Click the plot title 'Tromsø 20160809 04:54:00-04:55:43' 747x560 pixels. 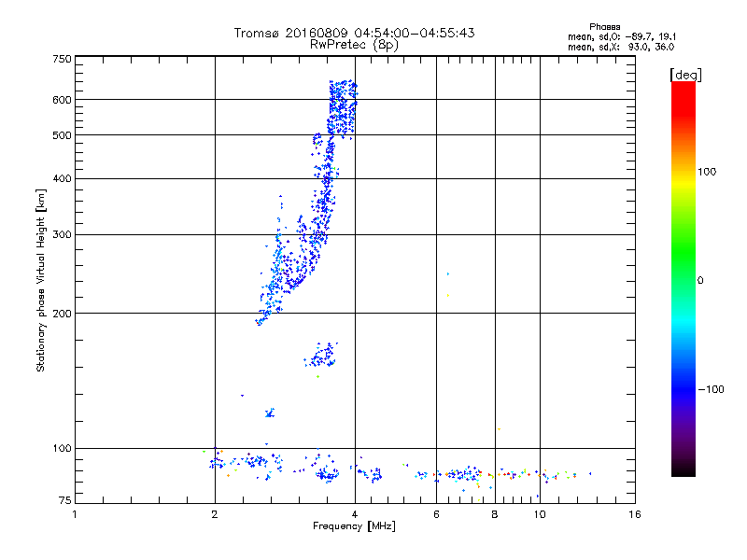354,33
